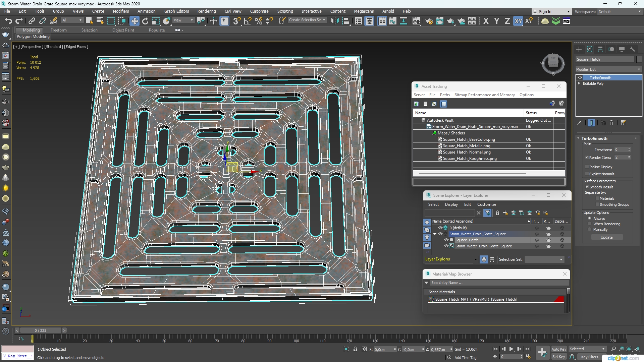Open the Create Selection Set dropdown
Image resolution: width=644 pixels, height=362 pixels.
pyautogui.click(x=307, y=20)
